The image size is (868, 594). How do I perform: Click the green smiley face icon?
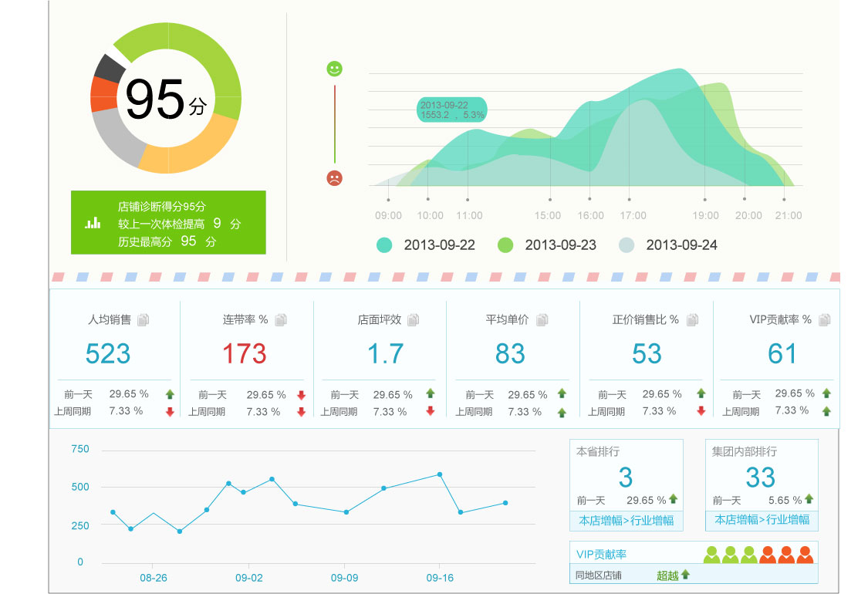click(x=334, y=69)
